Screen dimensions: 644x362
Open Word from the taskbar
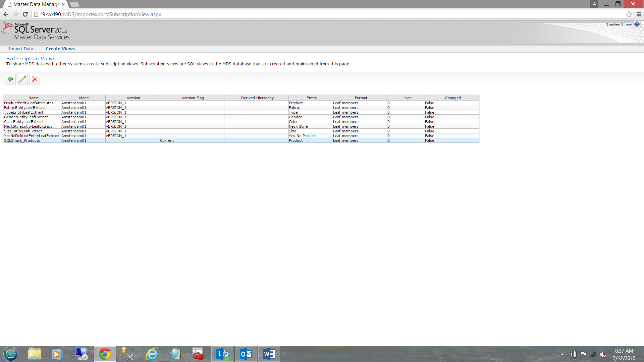pyautogui.click(x=269, y=354)
